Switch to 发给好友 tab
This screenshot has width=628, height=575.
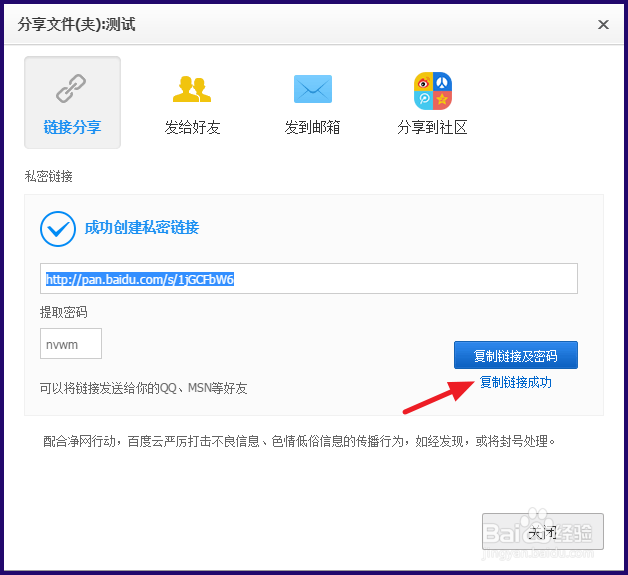pyautogui.click(x=192, y=127)
